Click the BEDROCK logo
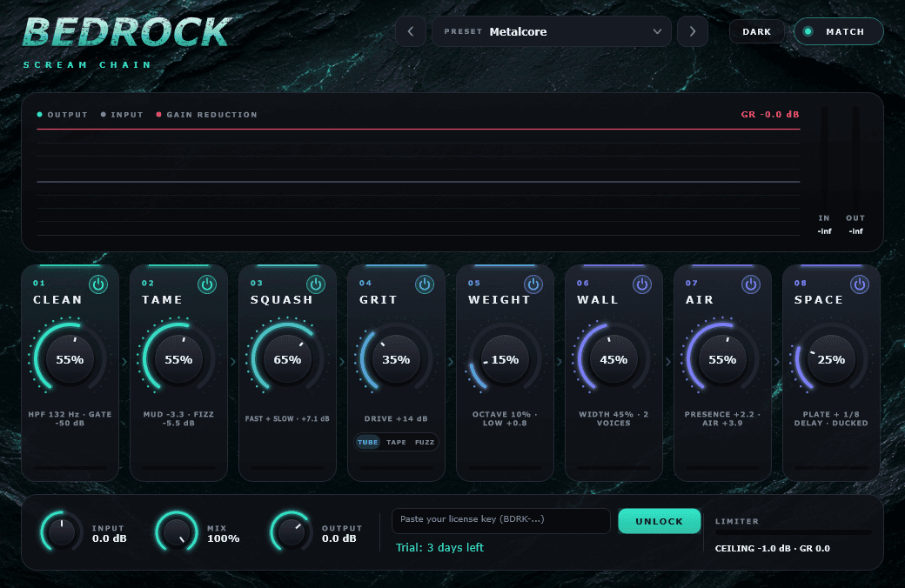 [127, 32]
